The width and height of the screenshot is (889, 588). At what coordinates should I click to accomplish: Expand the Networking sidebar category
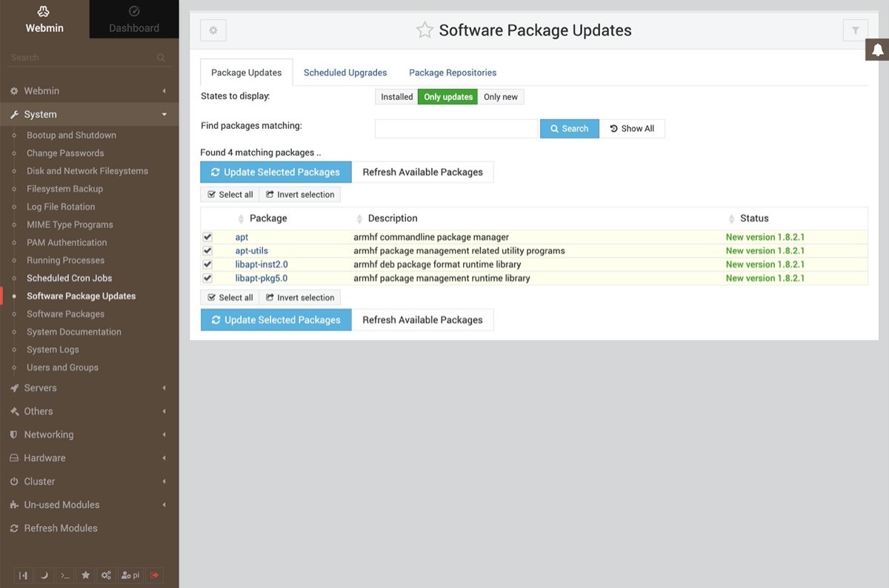coord(48,435)
